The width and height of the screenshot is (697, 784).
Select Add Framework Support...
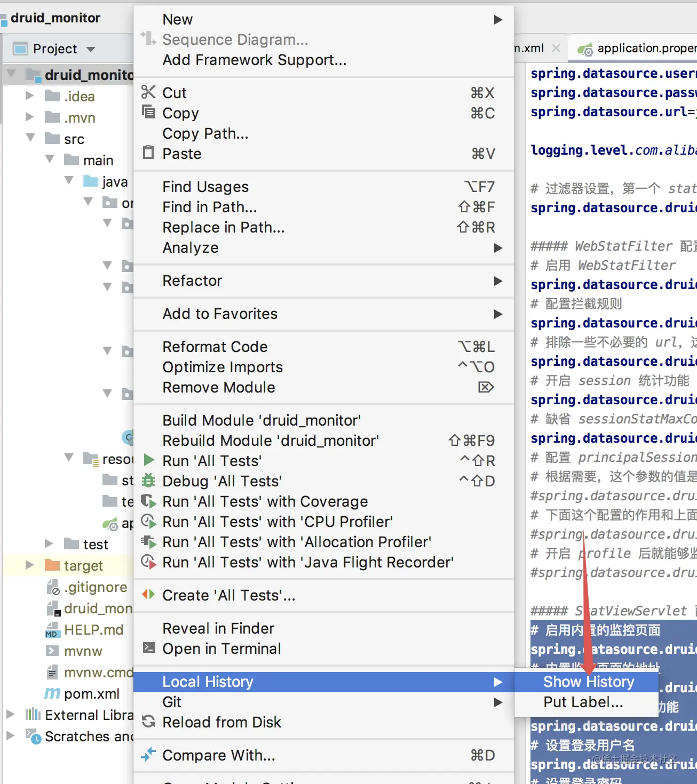coord(324,60)
